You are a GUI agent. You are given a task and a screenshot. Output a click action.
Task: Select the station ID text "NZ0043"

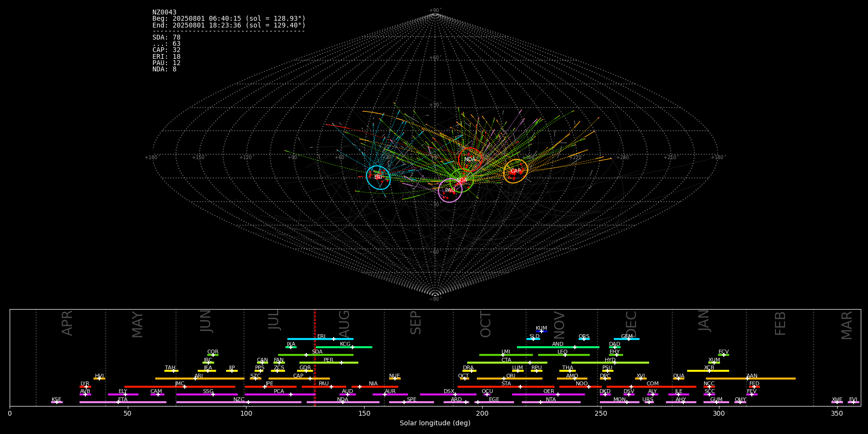coord(164,13)
